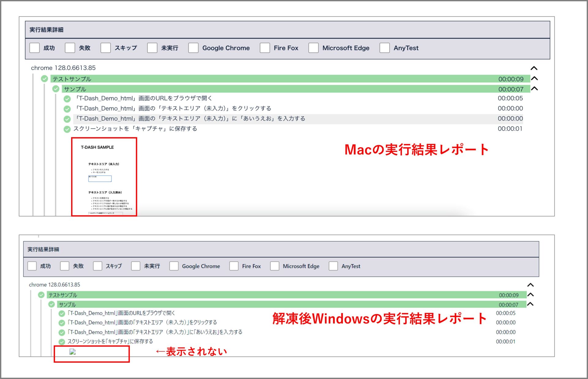This screenshot has height=379, width=588.
Task: Select the スクリーンショット step row in the Windows report
Action: [110, 342]
